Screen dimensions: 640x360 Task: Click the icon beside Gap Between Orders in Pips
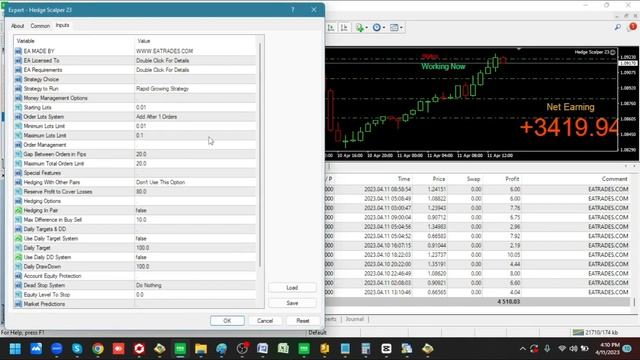[18, 154]
